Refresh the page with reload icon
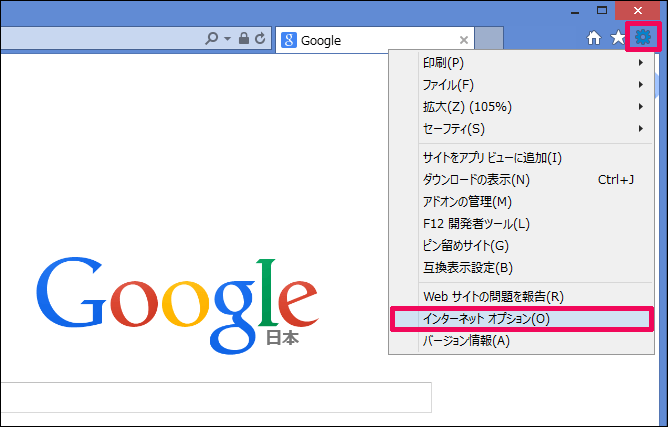Image resolution: width=668 pixels, height=427 pixels. point(260,39)
